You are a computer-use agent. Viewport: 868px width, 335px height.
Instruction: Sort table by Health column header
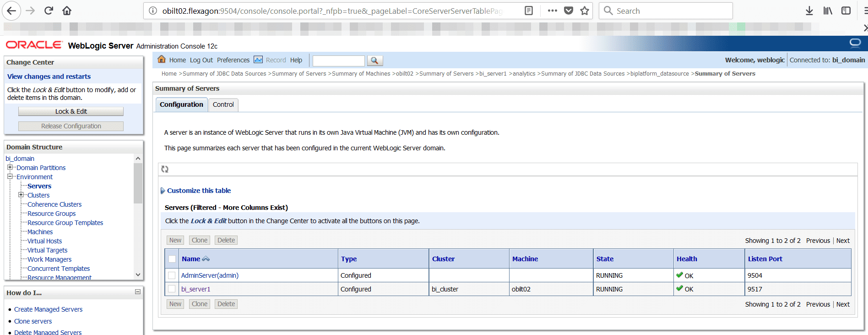687,259
